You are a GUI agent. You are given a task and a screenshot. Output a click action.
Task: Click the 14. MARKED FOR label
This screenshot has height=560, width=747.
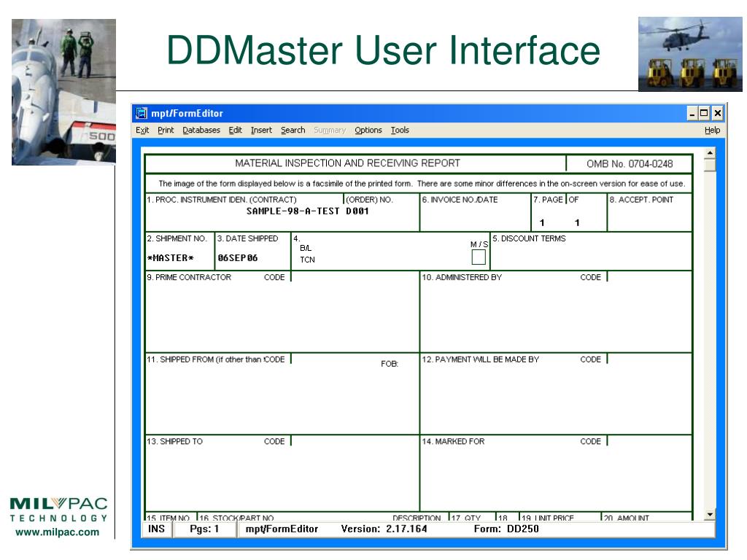453,441
